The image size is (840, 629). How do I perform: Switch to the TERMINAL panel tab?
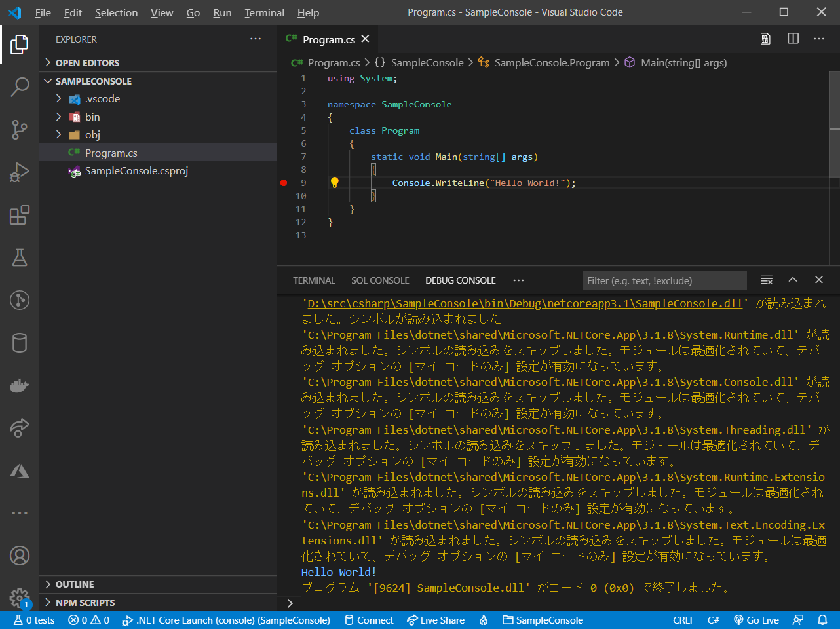click(x=314, y=280)
